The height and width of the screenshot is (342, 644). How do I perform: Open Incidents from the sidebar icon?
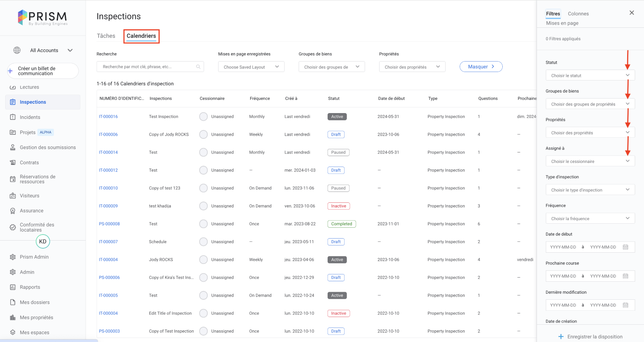point(12,117)
